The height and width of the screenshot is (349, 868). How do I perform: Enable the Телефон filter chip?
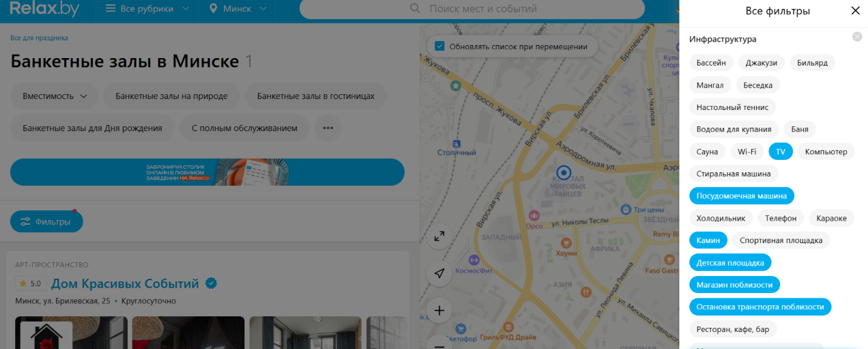pos(781,218)
